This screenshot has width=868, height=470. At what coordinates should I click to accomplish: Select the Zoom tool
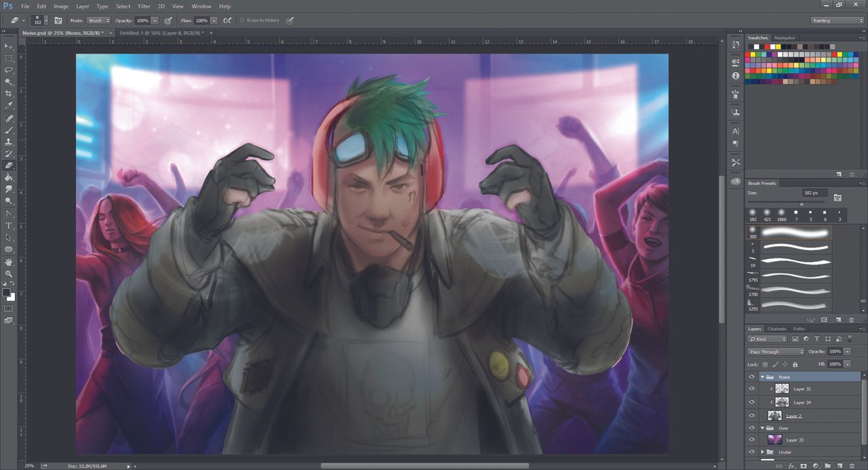(x=9, y=273)
